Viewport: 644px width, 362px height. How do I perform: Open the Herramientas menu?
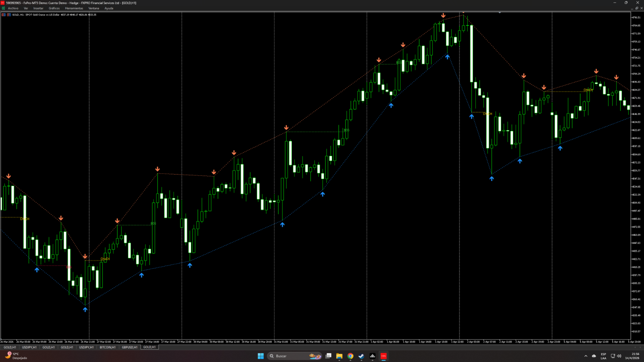[x=74, y=8]
